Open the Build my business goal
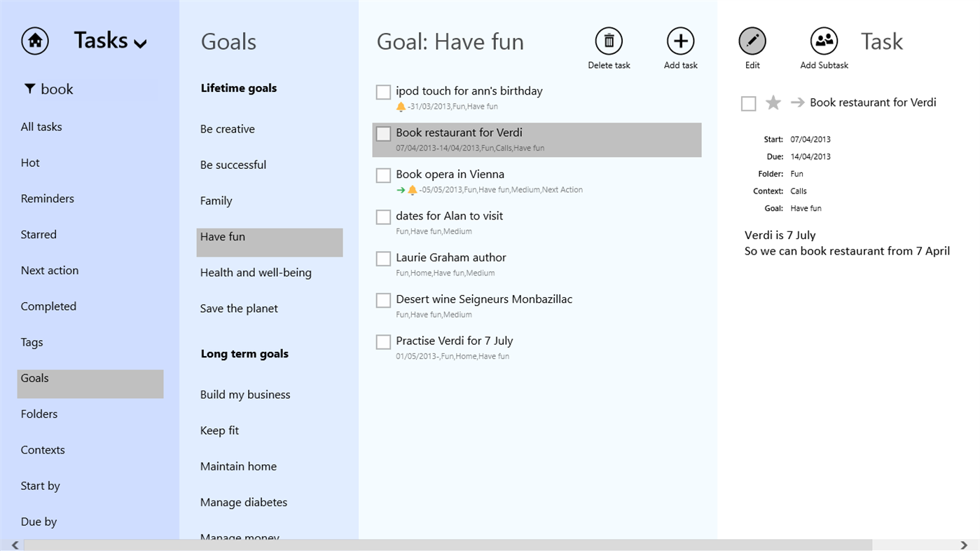Screen dimensions: 980x551 click(245, 395)
